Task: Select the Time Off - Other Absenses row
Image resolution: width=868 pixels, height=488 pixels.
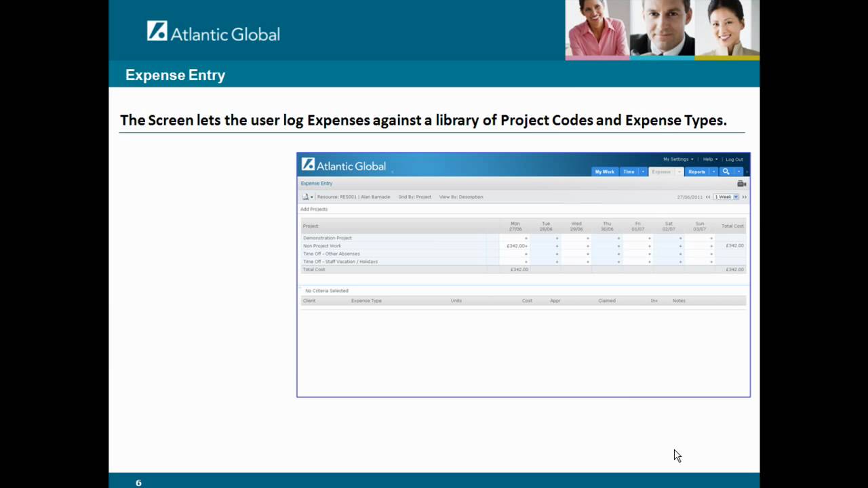Action: [332, 254]
